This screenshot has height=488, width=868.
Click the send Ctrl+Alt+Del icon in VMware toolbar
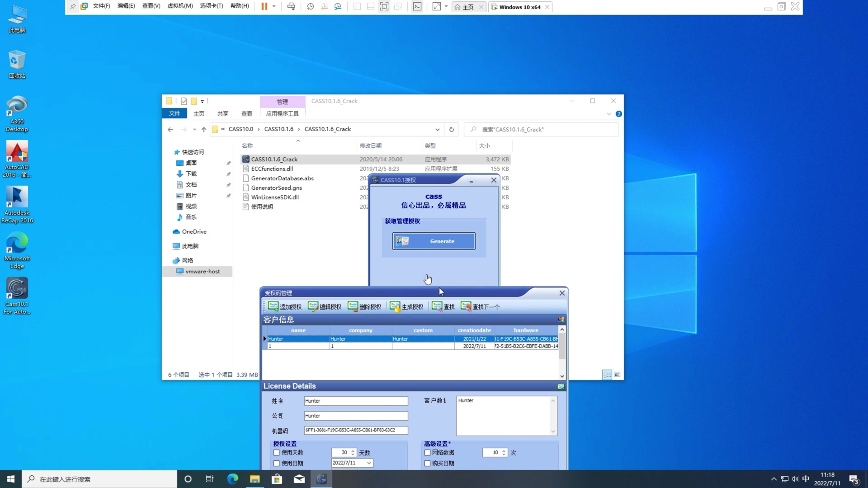(291, 6)
